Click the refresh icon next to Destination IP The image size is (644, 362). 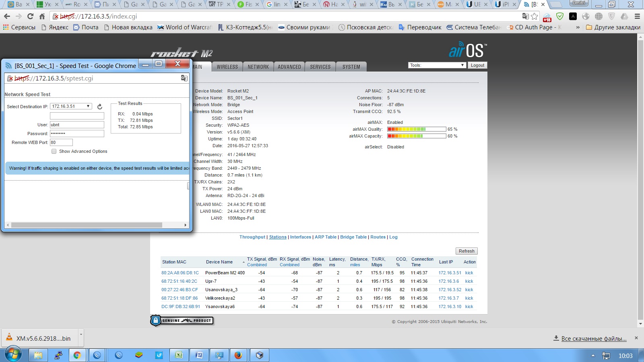(100, 107)
